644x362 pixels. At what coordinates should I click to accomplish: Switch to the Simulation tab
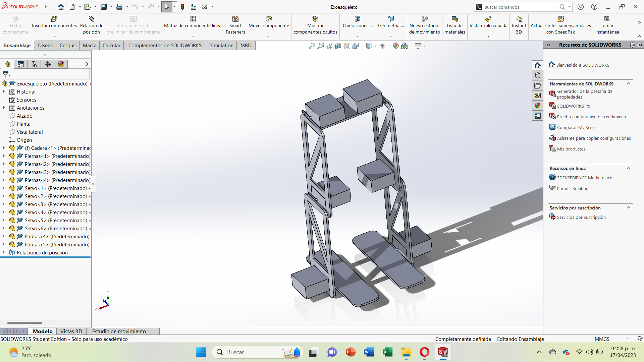coord(221,45)
